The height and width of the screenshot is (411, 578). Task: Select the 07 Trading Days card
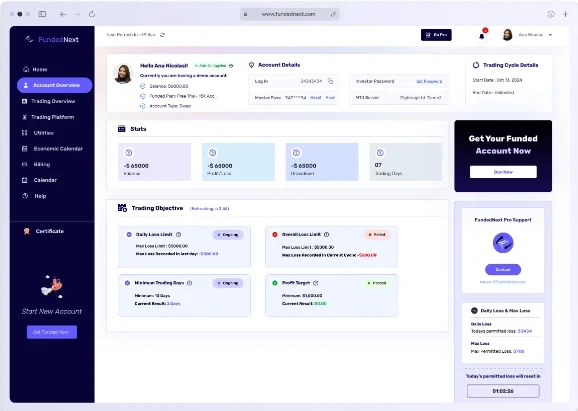point(405,162)
